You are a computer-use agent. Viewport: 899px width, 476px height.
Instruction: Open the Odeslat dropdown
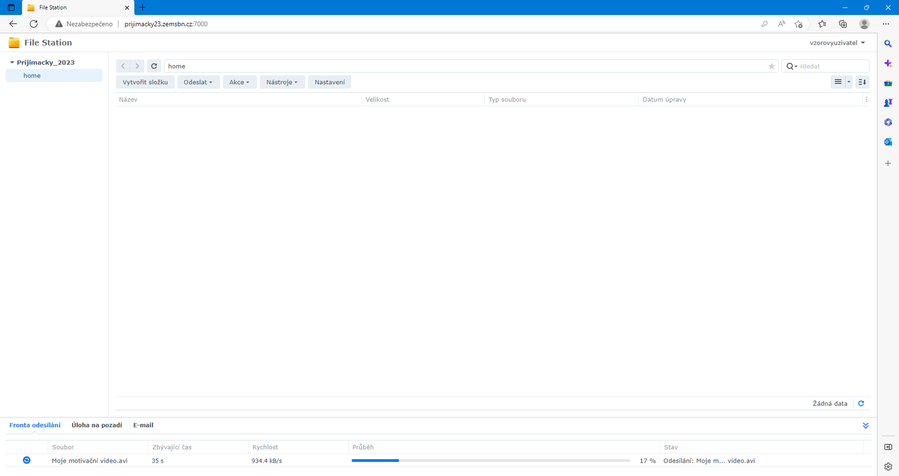point(198,82)
